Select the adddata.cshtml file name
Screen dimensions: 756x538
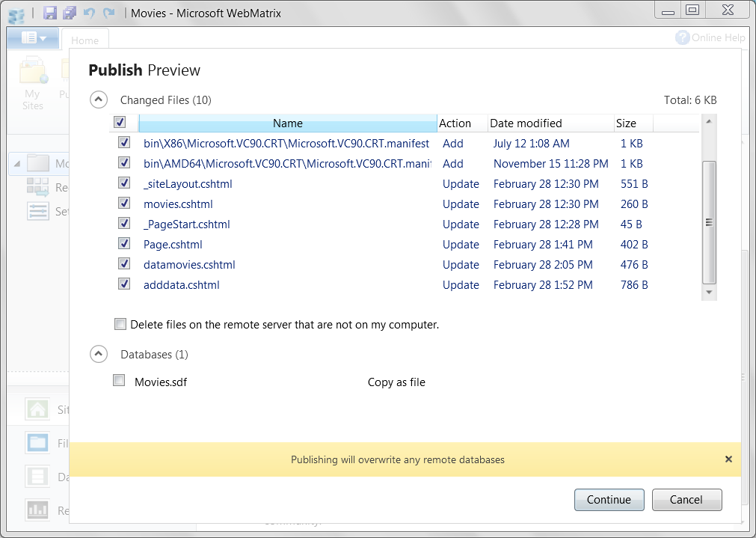click(181, 285)
